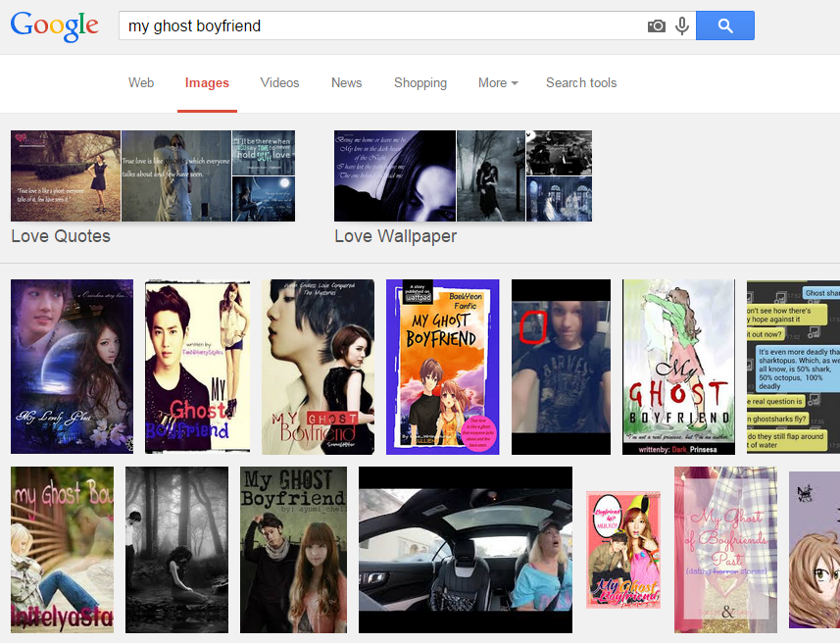The height and width of the screenshot is (643, 840).
Task: Open the blue ballroom dancers wallpaper thumbnail
Action: tap(560, 199)
